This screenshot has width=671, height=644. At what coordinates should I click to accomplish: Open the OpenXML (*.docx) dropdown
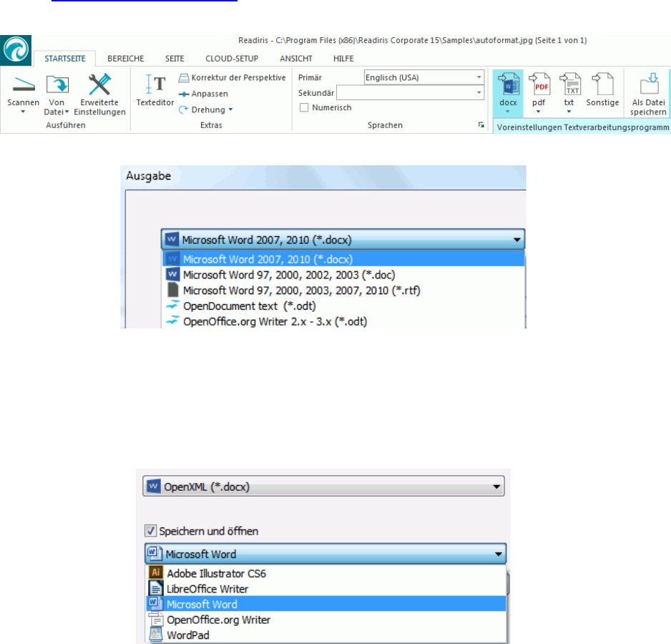323,487
